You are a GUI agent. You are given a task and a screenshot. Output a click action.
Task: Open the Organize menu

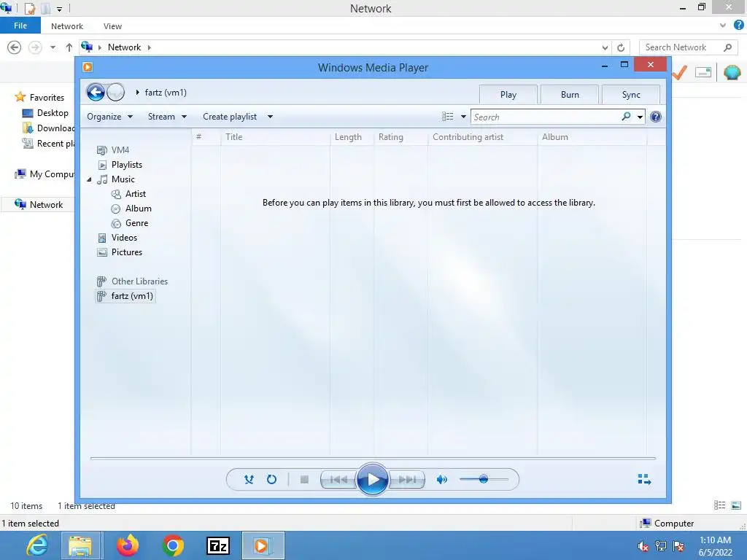click(109, 117)
